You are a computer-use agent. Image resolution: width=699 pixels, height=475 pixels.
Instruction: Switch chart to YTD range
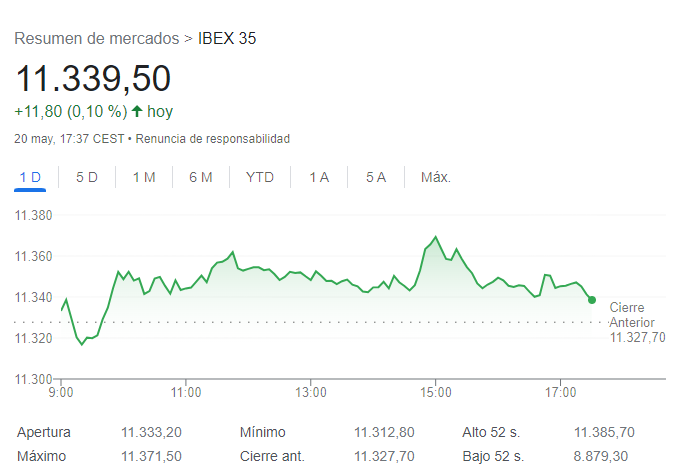pos(260,178)
